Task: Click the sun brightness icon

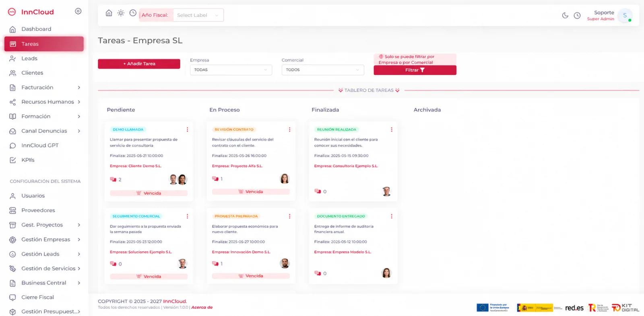Action: coord(121,13)
